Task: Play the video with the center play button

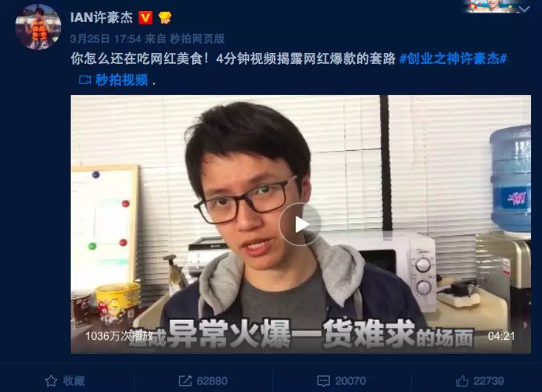Action: click(300, 225)
